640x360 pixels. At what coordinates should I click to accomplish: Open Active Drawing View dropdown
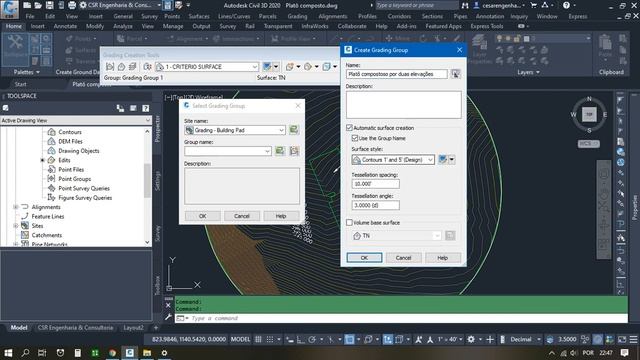[x=147, y=120]
